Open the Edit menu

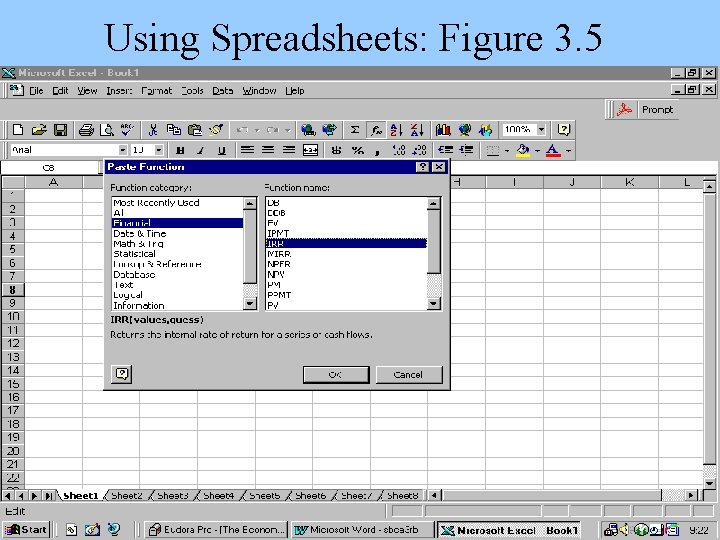[60, 91]
